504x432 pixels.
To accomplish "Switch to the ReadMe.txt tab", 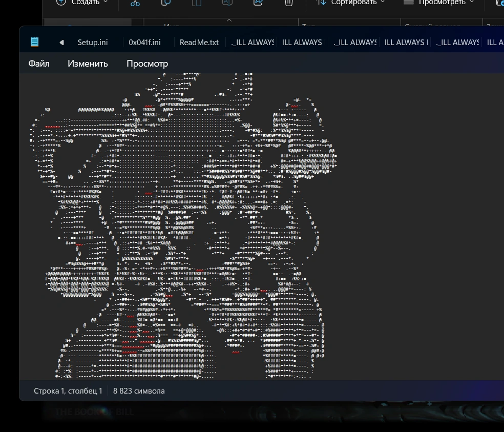I will click(199, 43).
